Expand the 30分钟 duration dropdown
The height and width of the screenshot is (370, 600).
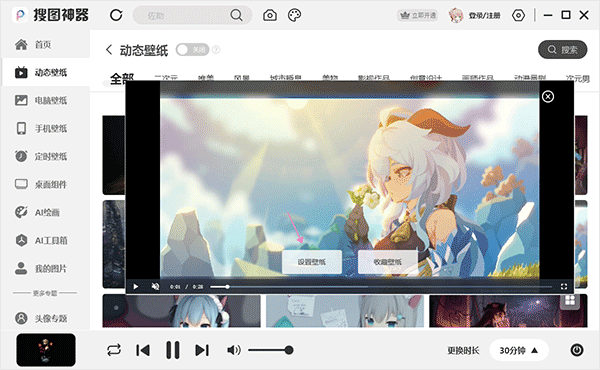click(x=519, y=350)
